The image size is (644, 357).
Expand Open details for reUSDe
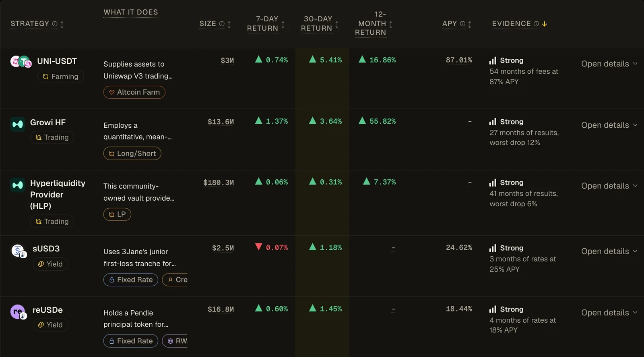[x=609, y=312]
